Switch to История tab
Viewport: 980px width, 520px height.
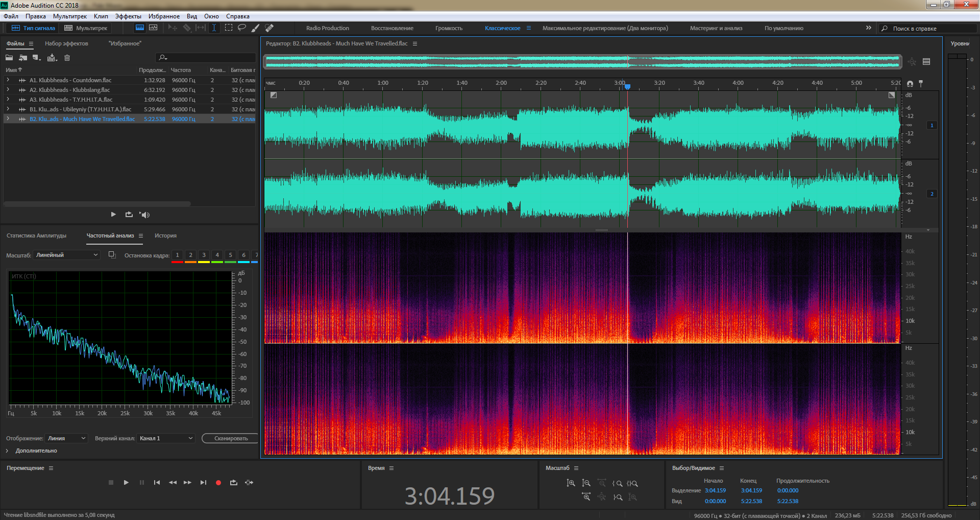click(x=165, y=235)
